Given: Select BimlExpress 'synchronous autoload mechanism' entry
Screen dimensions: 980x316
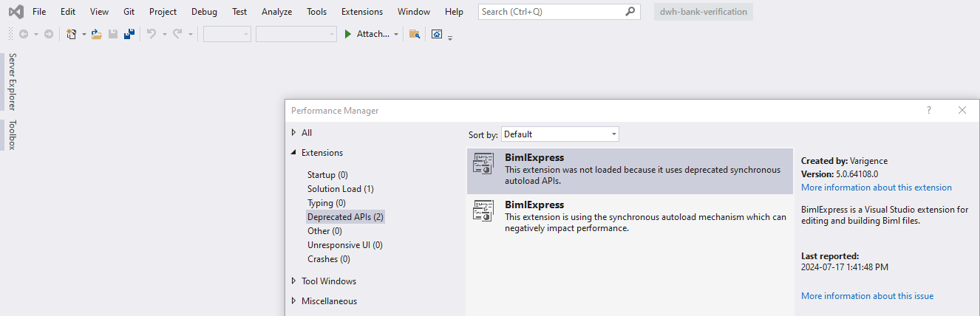Looking at the screenshot, I should click(x=630, y=217).
